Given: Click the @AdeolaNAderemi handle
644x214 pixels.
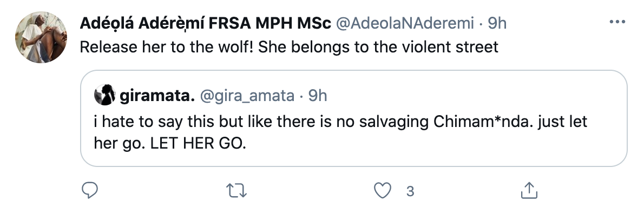Looking at the screenshot, I should tap(405, 23).
